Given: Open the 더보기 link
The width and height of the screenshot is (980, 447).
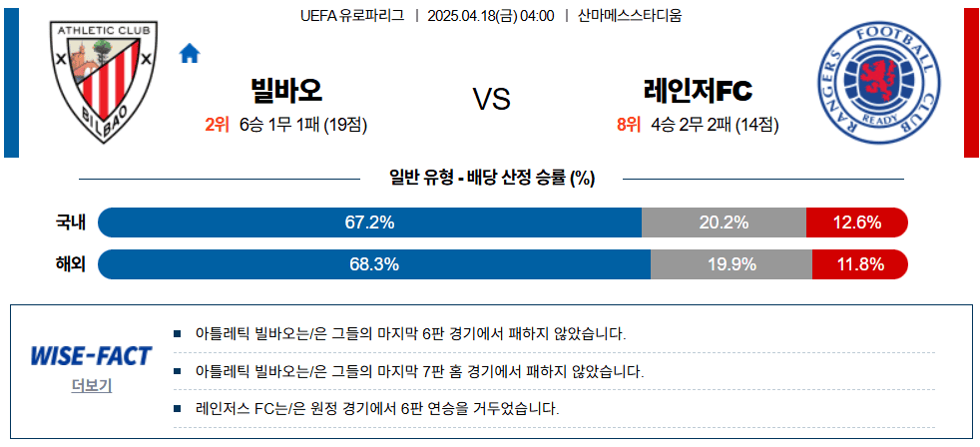Looking at the screenshot, I should [x=92, y=385].
